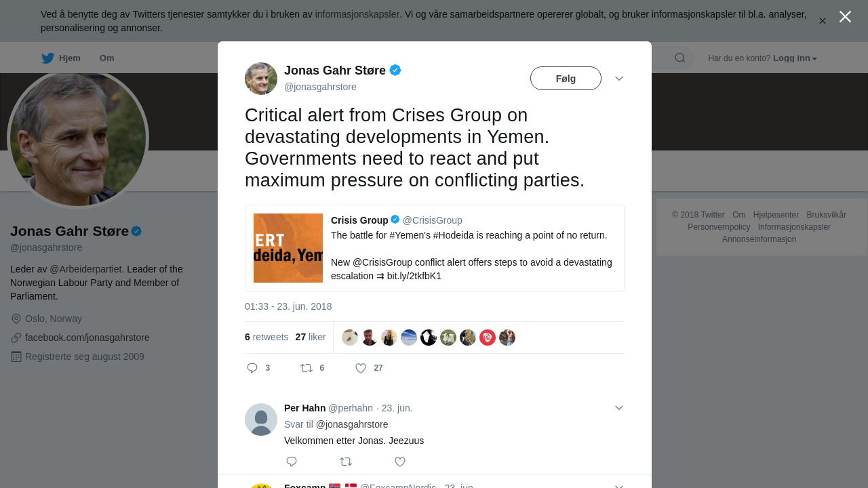
Task: Follow Jonas Gahr Støre with Følg button
Action: pos(566,79)
